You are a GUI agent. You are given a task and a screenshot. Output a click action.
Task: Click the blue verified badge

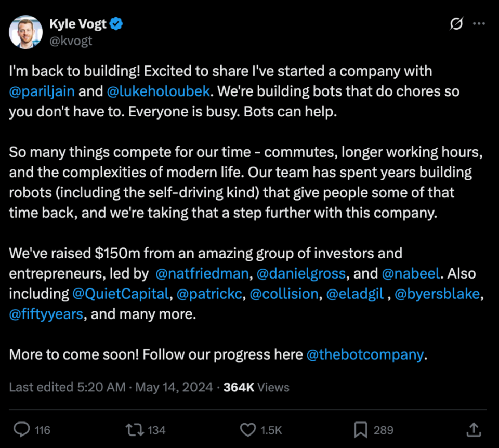pyautogui.click(x=117, y=23)
